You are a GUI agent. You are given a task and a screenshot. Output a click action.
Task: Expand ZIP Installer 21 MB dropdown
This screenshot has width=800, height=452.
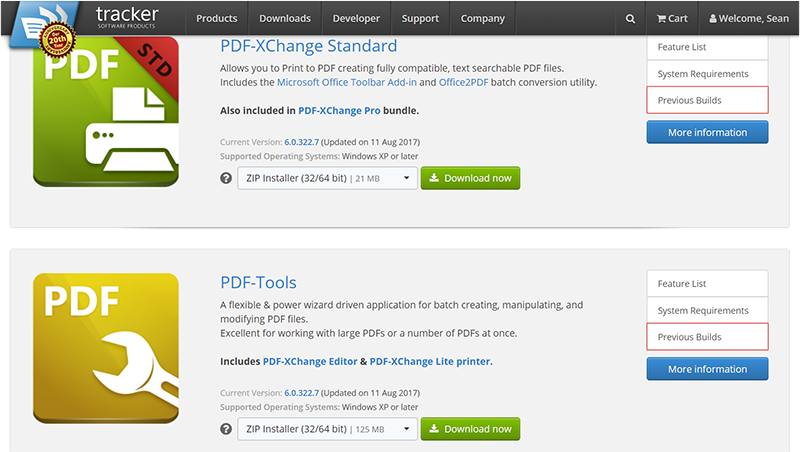coord(328,178)
